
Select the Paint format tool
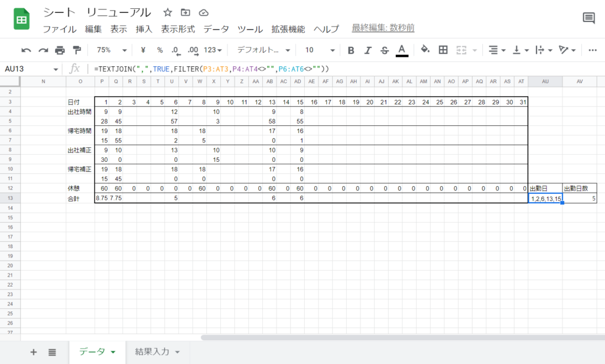[x=76, y=50]
